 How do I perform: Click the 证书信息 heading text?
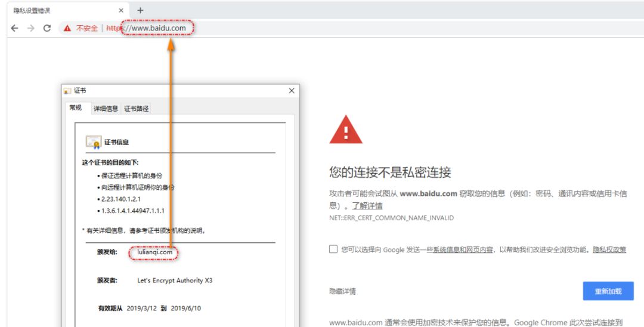point(117,142)
